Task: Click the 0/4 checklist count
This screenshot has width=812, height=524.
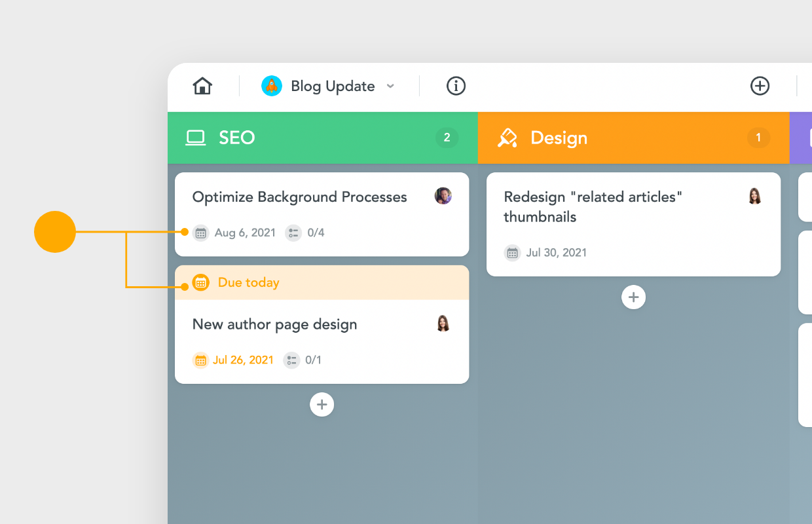Action: tap(316, 233)
